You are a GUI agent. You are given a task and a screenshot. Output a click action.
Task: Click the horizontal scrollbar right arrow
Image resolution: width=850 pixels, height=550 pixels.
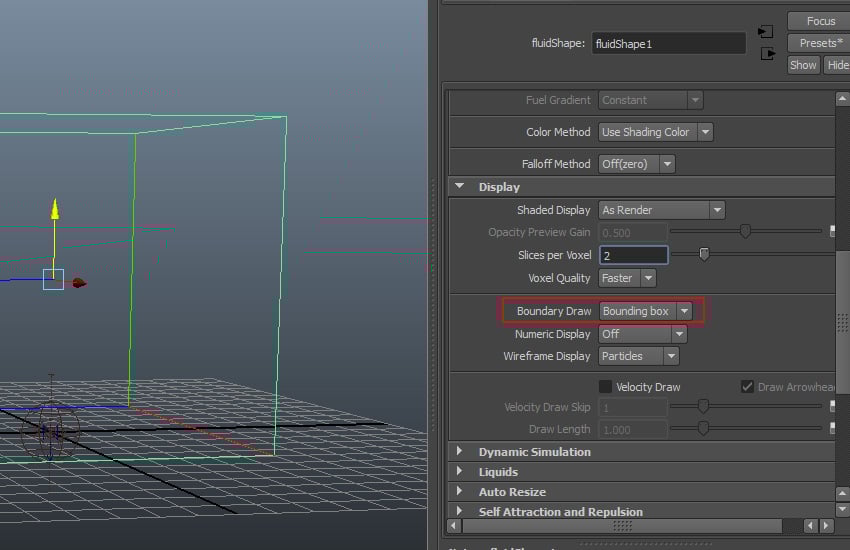tap(826, 525)
